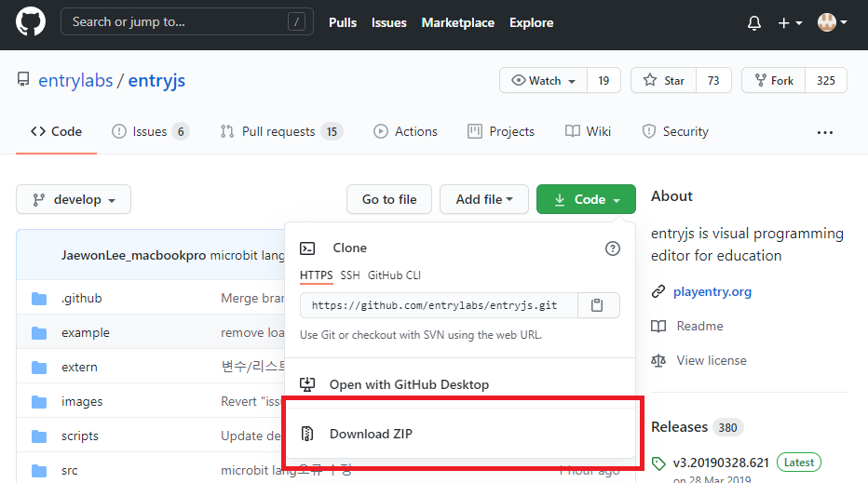This screenshot has width=868, height=483.
Task: Open Explore in top navigation
Action: tap(532, 22)
